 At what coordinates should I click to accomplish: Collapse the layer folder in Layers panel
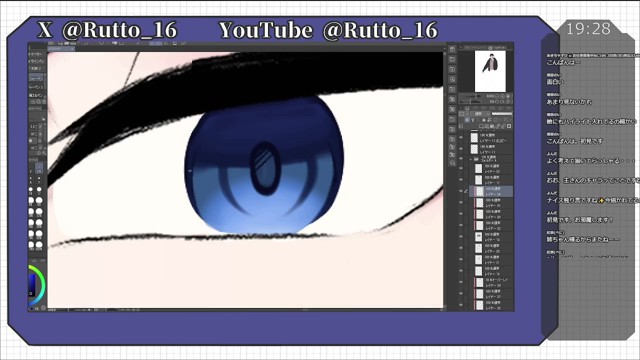point(470,159)
